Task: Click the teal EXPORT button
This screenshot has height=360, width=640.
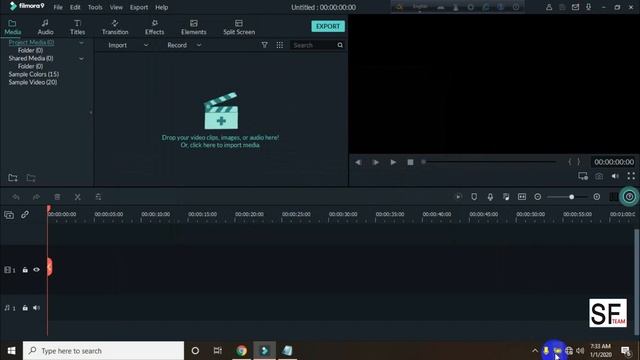Action: (328, 26)
